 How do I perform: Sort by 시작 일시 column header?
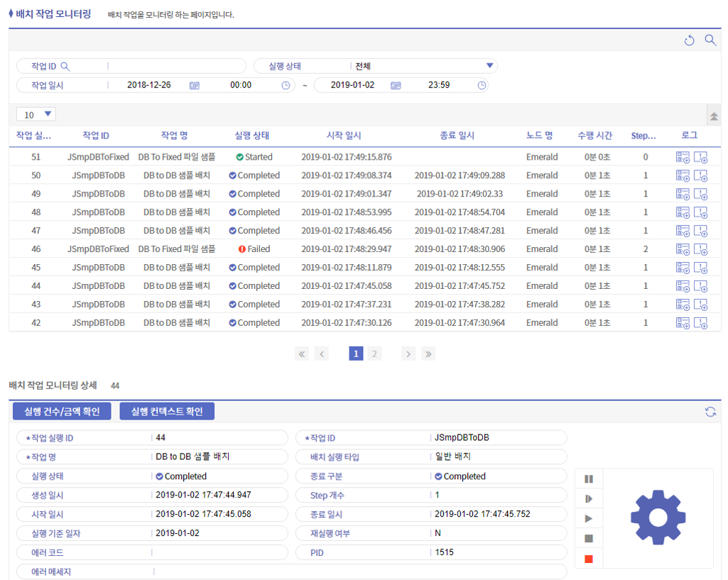(344, 136)
